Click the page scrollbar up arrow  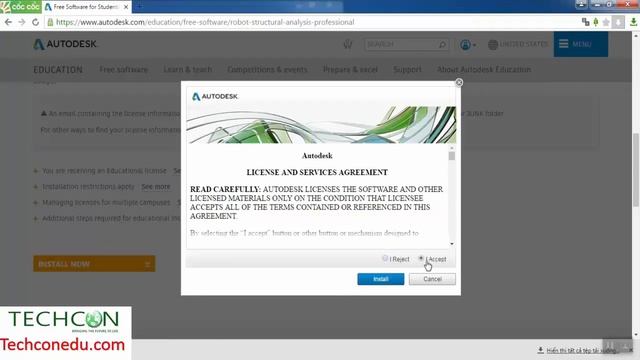636,36
